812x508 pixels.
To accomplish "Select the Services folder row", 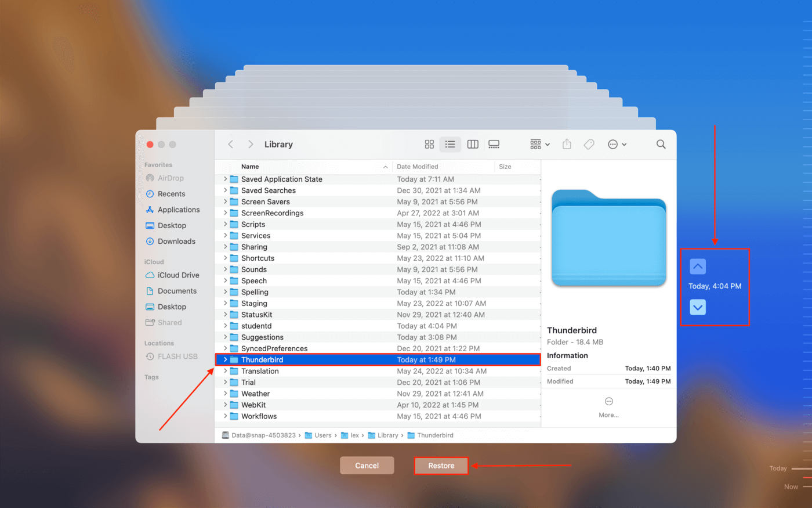I will coord(378,236).
